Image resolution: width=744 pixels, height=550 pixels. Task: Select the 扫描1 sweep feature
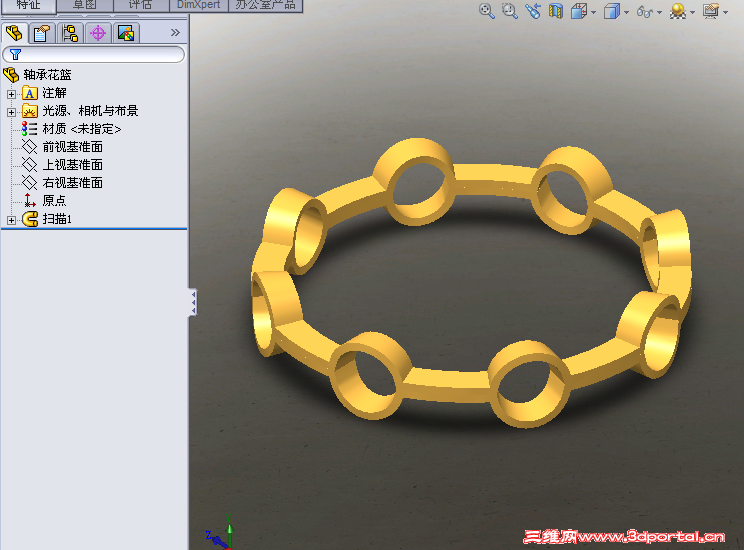point(57,219)
